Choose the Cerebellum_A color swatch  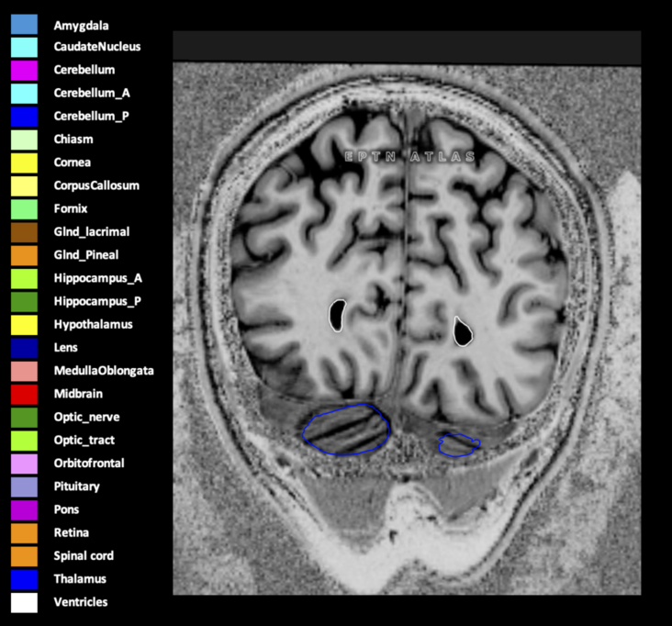(x=24, y=94)
